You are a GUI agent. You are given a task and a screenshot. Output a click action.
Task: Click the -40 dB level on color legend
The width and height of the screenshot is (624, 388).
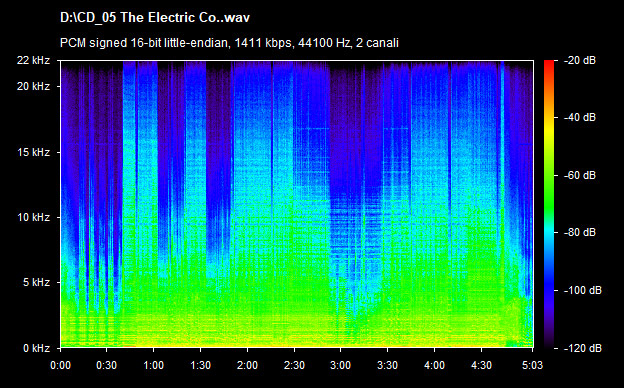pos(580,117)
